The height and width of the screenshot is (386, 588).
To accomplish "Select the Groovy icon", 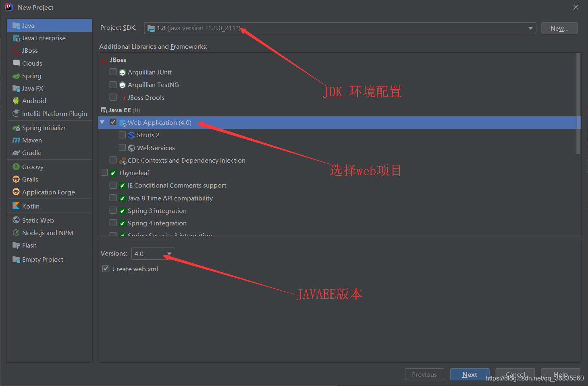I will pos(16,167).
